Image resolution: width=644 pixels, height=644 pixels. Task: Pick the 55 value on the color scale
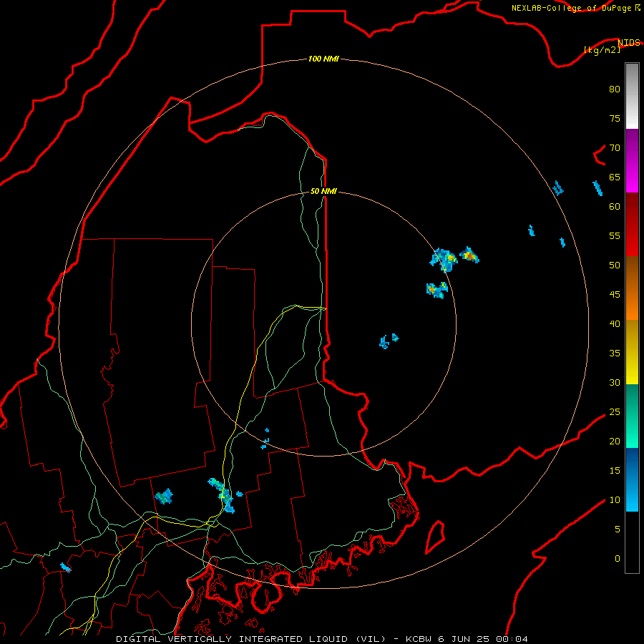coord(615,235)
